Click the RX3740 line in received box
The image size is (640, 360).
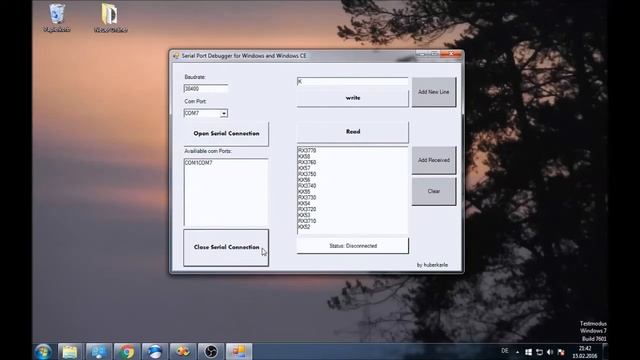tap(307, 186)
